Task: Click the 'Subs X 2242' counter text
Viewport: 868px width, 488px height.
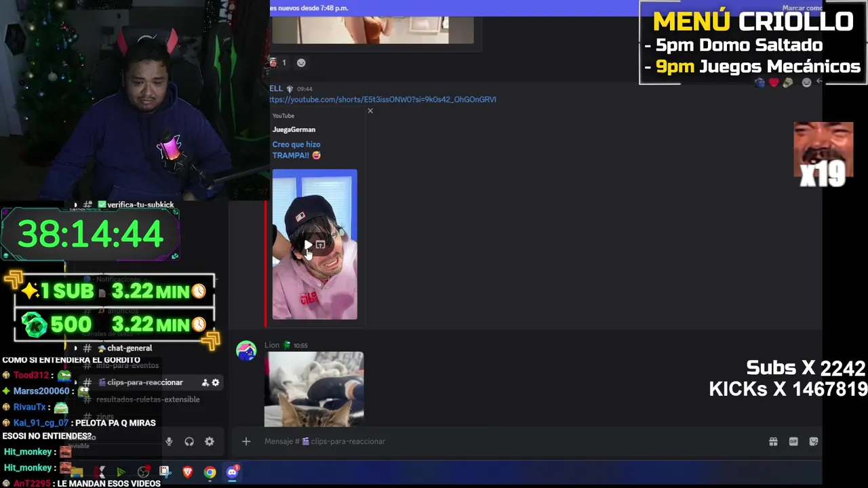Action: pyautogui.click(x=806, y=368)
